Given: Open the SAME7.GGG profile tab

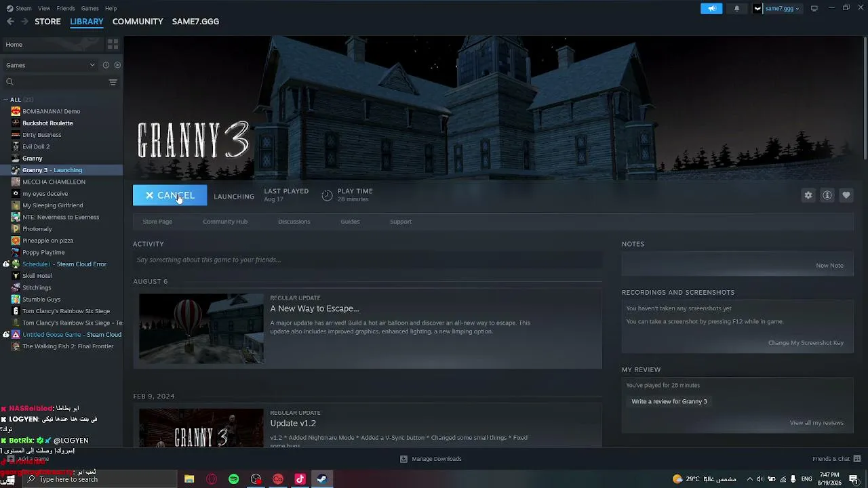Looking at the screenshot, I should [195, 22].
